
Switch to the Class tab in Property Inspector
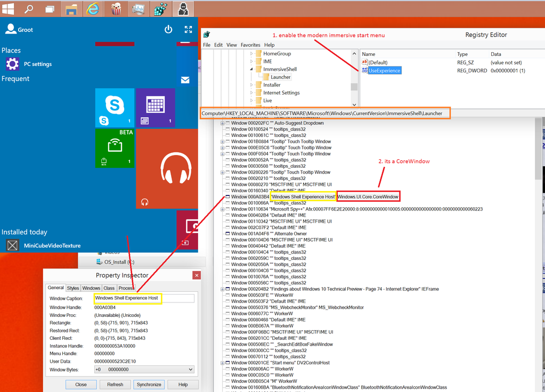coord(109,288)
